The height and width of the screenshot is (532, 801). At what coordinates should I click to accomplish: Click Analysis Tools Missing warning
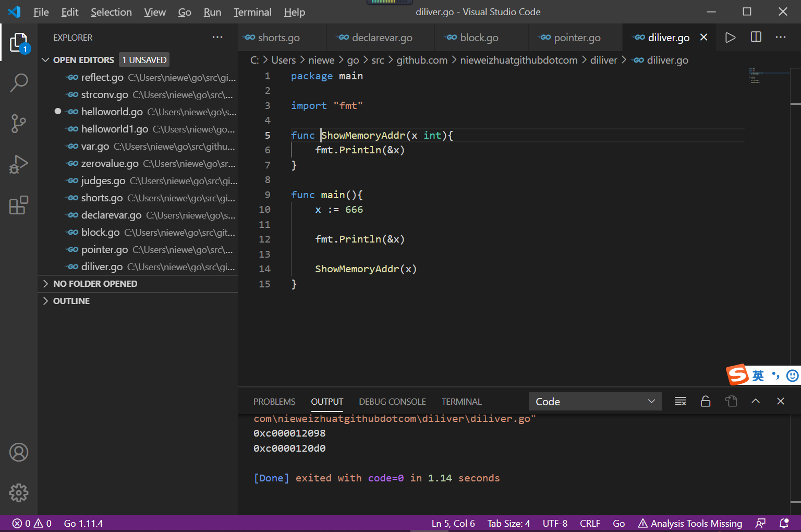click(x=690, y=523)
